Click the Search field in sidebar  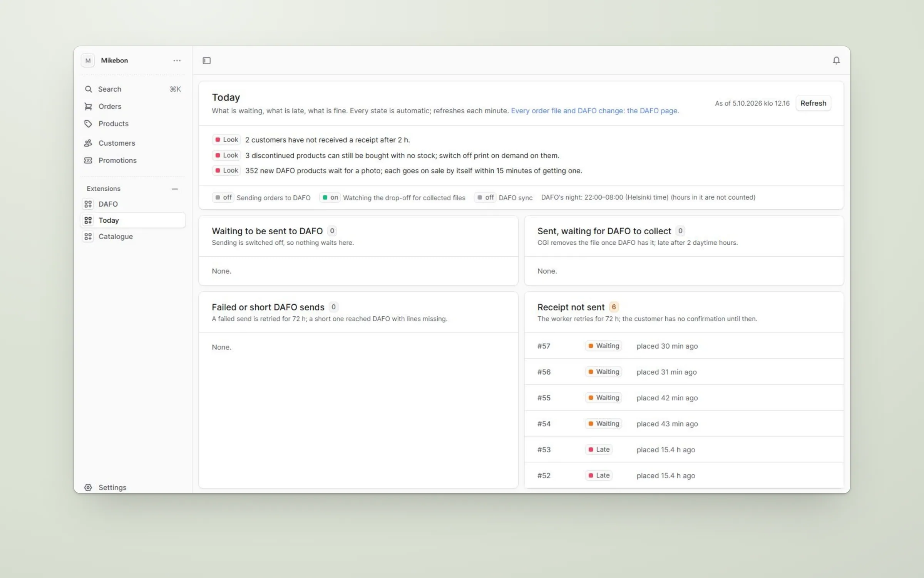tap(133, 89)
